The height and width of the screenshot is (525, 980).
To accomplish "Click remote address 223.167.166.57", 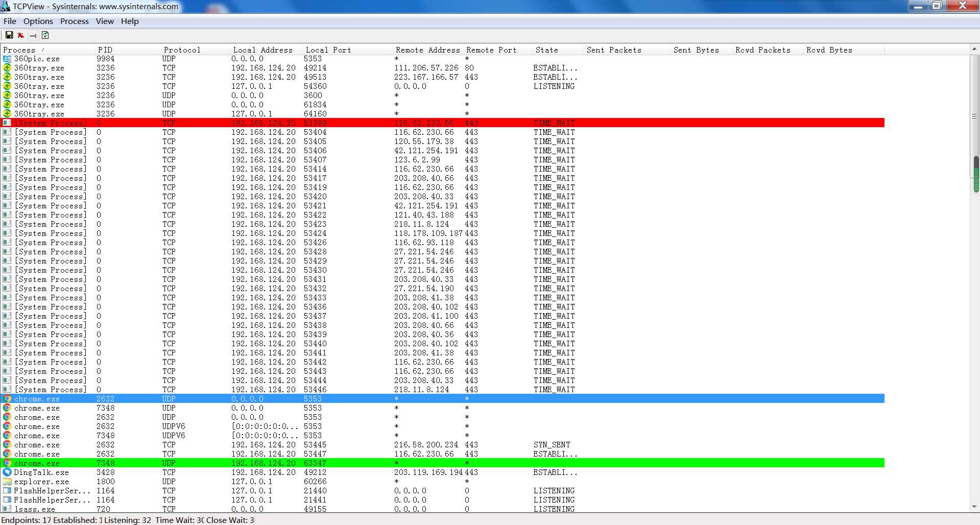I will point(426,77).
